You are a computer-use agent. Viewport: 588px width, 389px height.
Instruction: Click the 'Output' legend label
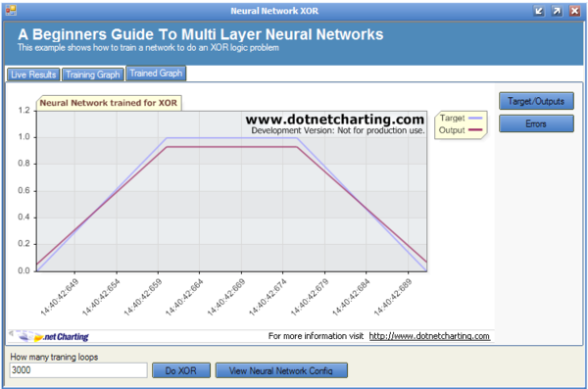click(452, 130)
